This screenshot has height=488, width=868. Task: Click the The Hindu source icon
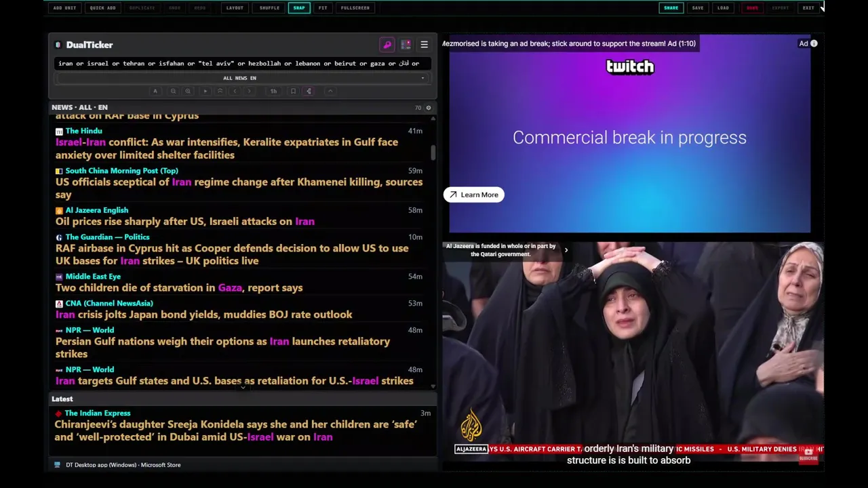click(x=59, y=131)
